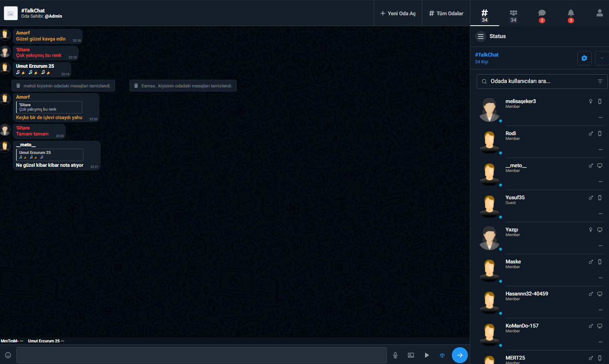Viewport: 609px width, 364px height.
Task: Click the play media icon
Action: pos(427,355)
